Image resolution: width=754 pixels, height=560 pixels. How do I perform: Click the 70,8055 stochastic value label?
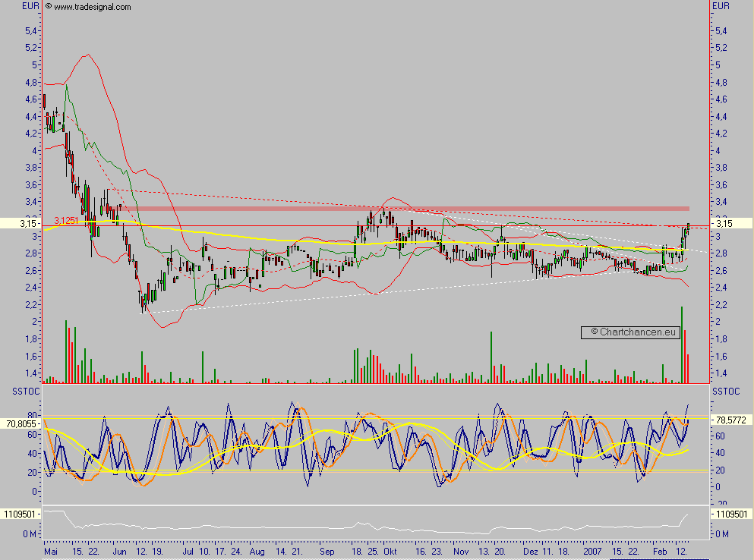[x=21, y=424]
